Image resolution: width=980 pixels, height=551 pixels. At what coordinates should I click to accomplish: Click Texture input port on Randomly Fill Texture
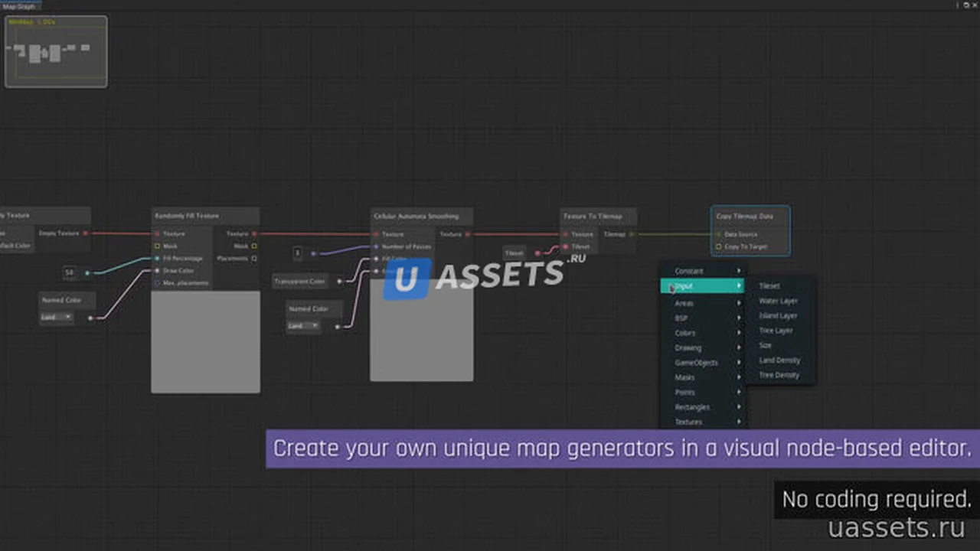click(x=157, y=233)
